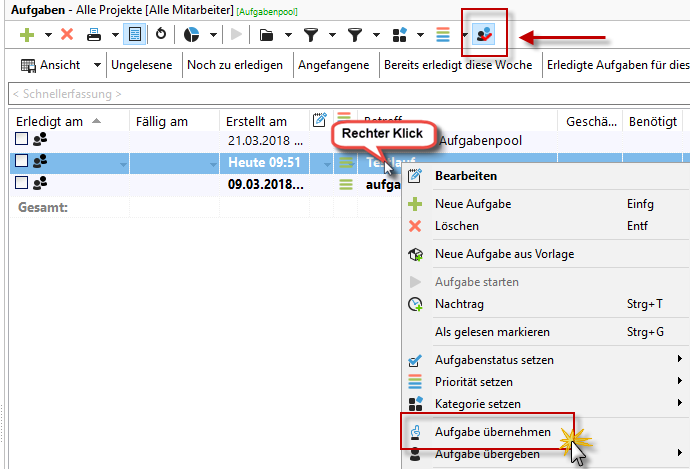The image size is (690, 469).
Task: Check the box in the 09.03.2018 row
Action: (x=22, y=183)
